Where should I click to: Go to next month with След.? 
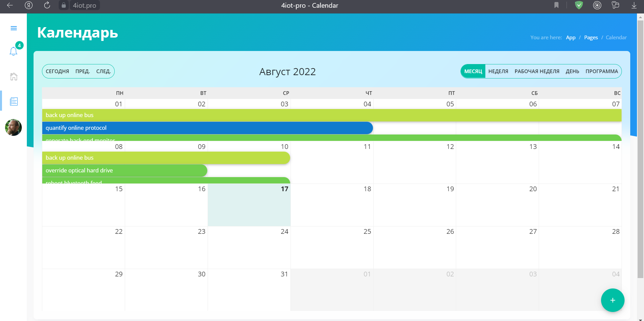point(103,71)
